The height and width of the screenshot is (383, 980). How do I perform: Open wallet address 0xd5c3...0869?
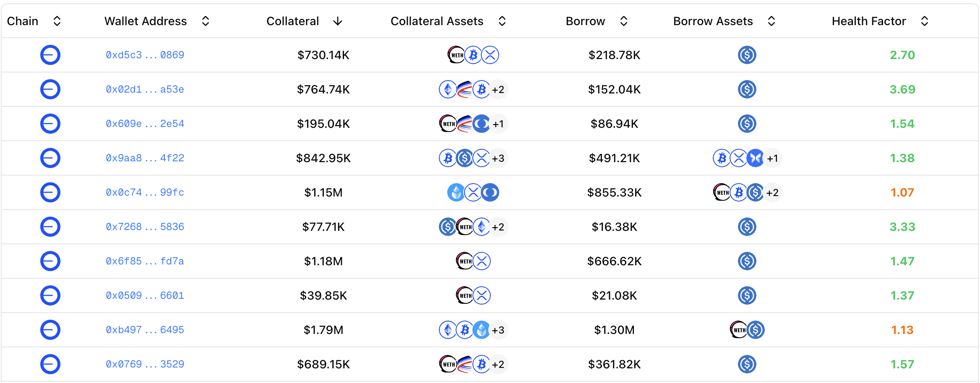[x=145, y=55]
